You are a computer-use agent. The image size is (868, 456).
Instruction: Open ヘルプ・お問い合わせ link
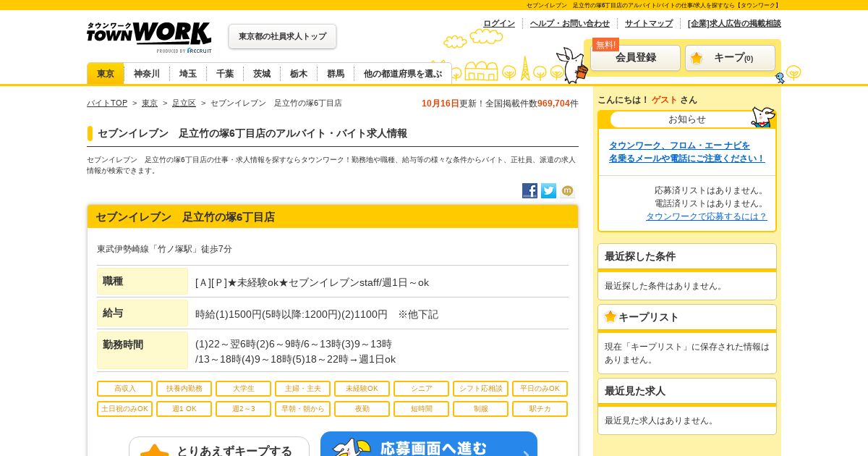[570, 23]
